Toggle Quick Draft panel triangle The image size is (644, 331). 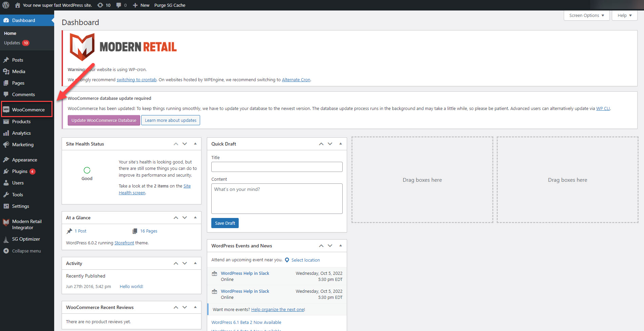coord(341,144)
